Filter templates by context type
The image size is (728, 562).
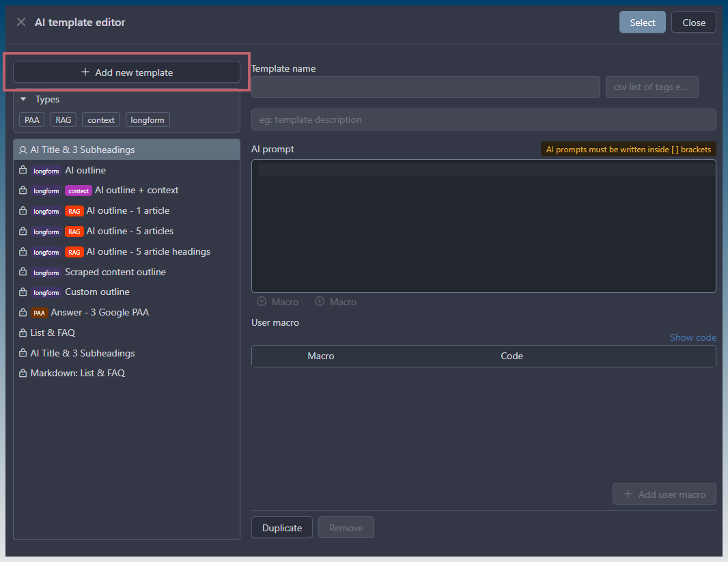(x=101, y=120)
